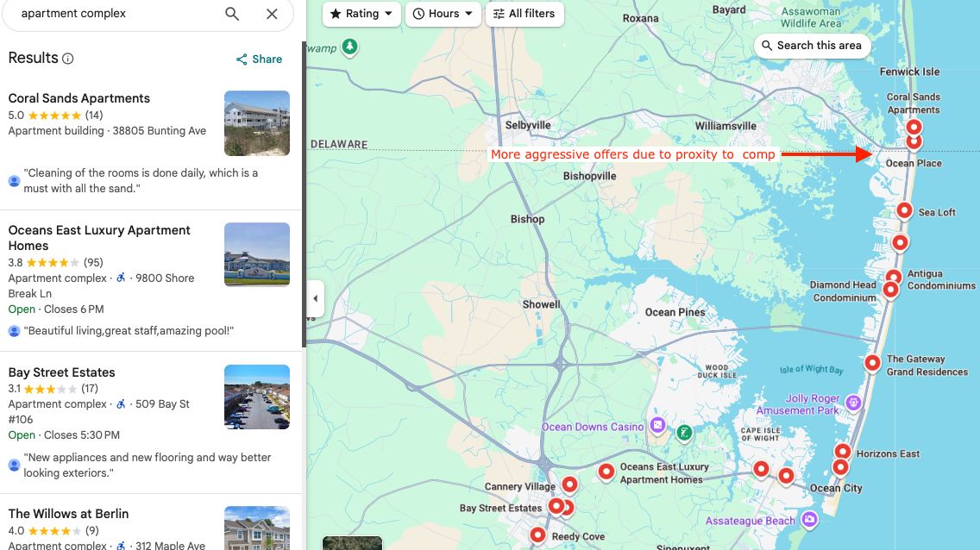This screenshot has width=980, height=550.
Task: Click the search magnifier icon
Action: (232, 14)
